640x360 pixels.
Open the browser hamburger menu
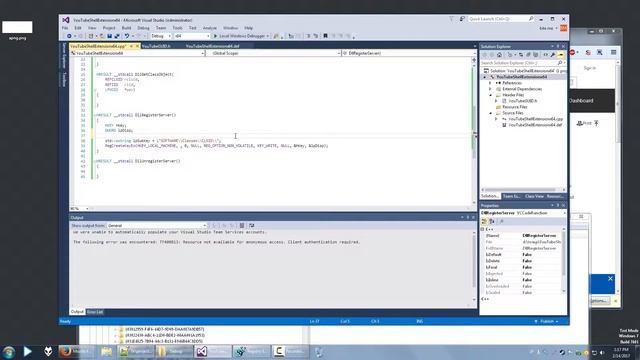pyautogui.click(x=613, y=52)
